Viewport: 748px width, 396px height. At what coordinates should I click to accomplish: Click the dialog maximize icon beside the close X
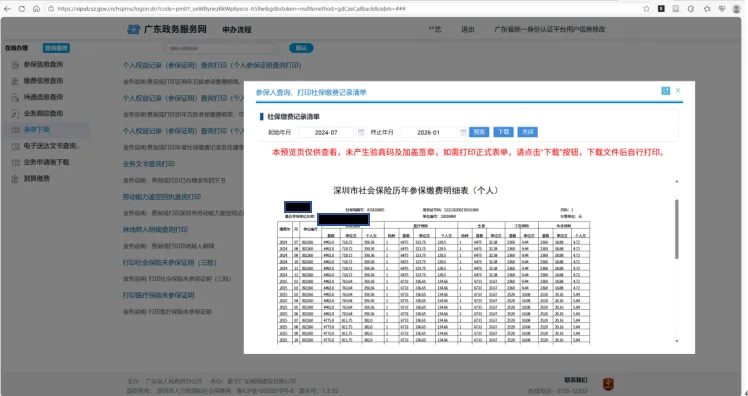point(665,91)
